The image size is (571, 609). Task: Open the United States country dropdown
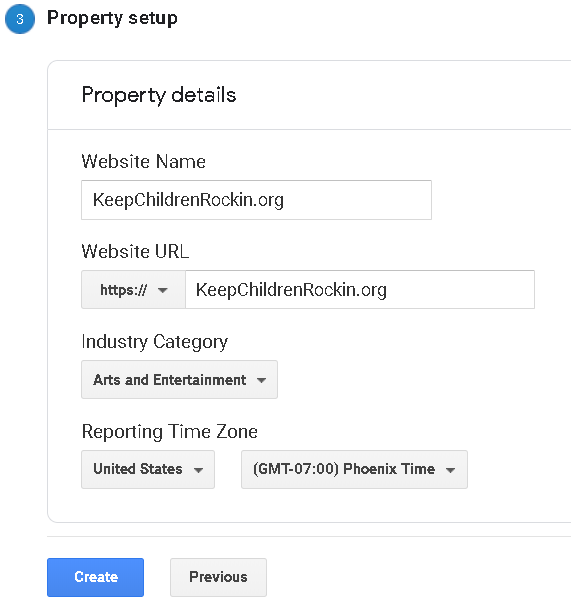point(148,469)
